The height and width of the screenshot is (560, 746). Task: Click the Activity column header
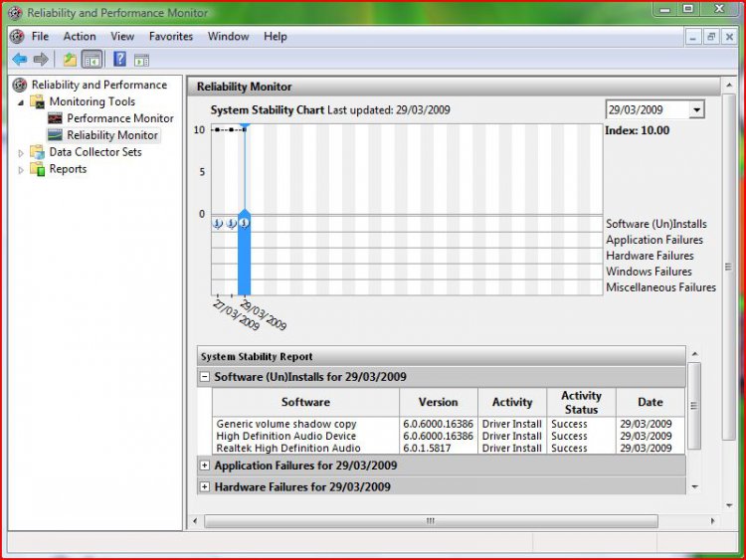[x=512, y=402]
